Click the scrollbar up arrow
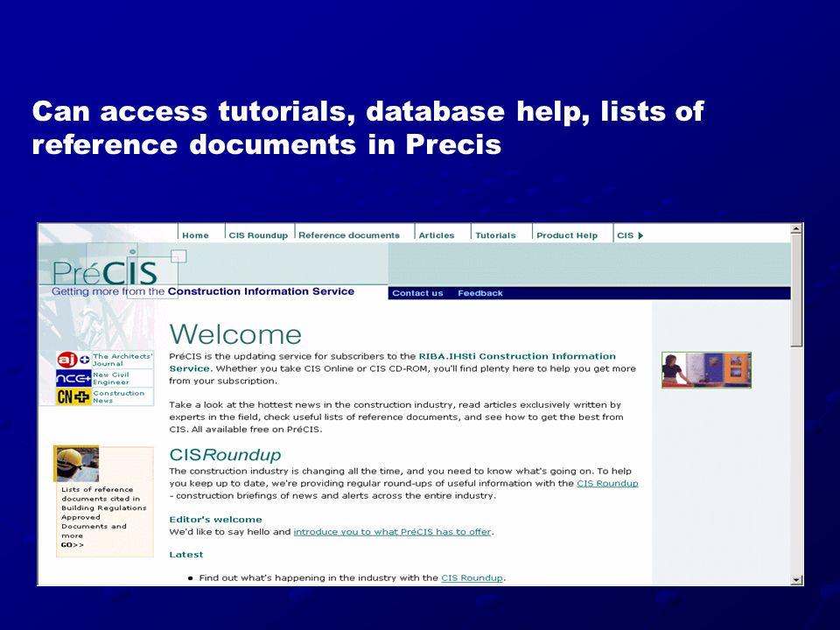 click(796, 228)
